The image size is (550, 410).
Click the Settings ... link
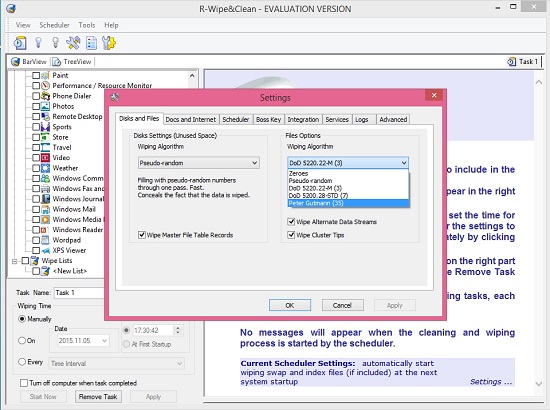coord(491,382)
